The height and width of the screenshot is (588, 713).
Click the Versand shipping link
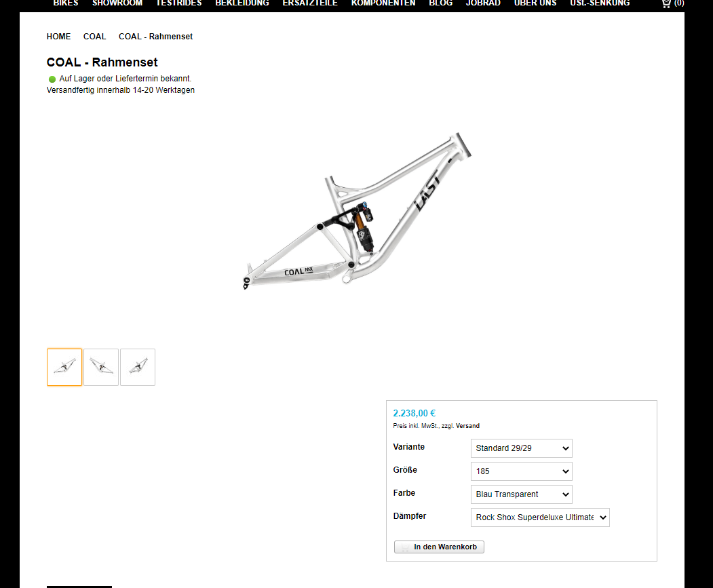click(467, 426)
